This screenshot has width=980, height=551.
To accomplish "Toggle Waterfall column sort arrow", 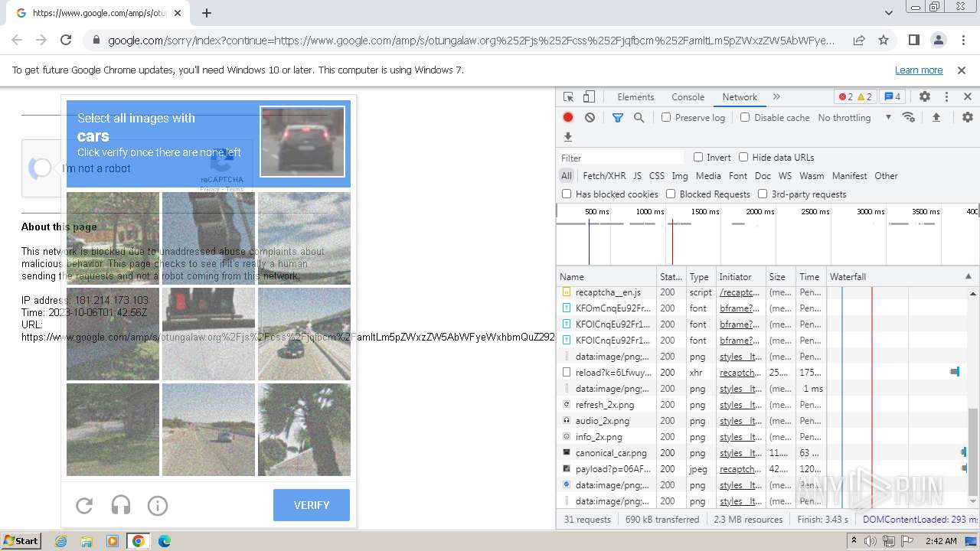I will (x=968, y=276).
